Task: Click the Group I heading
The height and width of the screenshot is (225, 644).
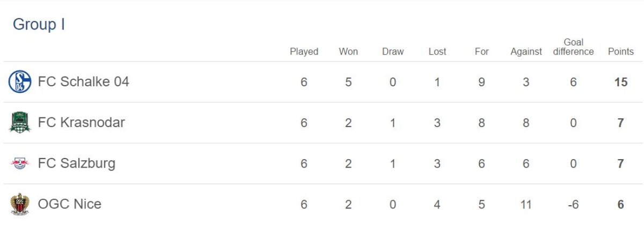Action: click(x=39, y=25)
